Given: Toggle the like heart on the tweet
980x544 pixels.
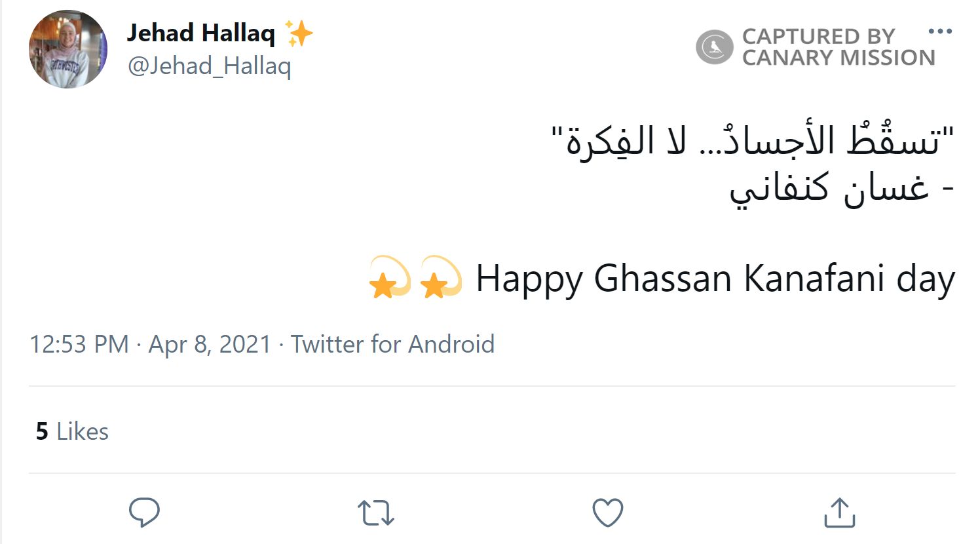Looking at the screenshot, I should pos(608,513).
